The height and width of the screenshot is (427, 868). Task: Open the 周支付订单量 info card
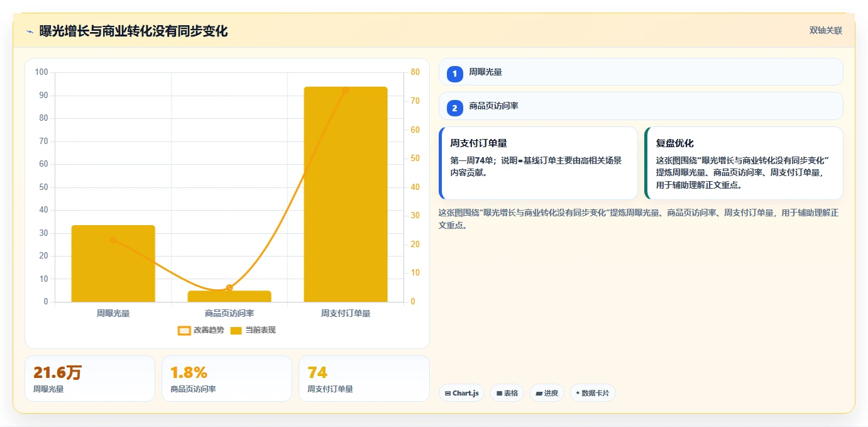pos(538,163)
